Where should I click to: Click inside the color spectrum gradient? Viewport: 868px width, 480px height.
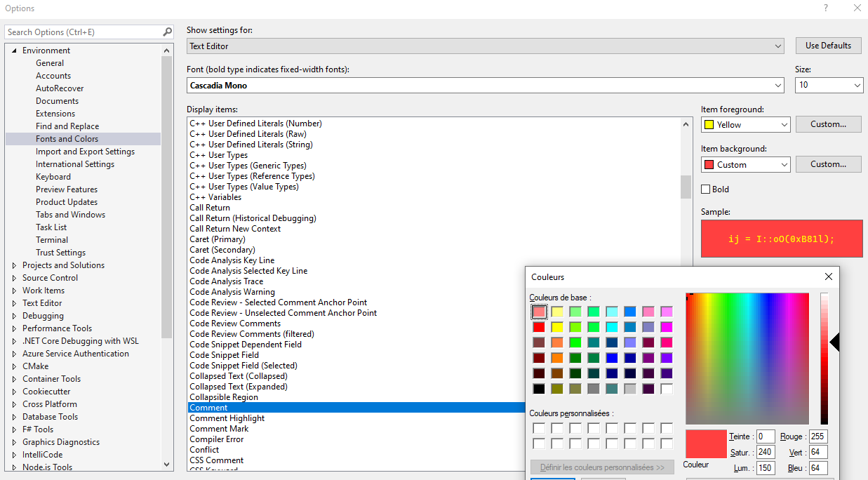[x=747, y=359]
